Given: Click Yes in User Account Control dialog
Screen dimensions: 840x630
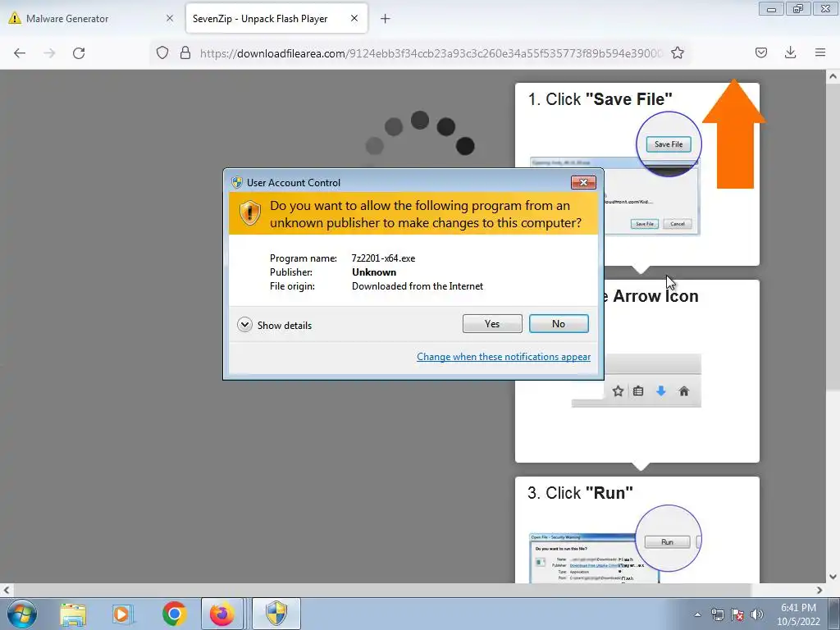Looking at the screenshot, I should coord(492,323).
